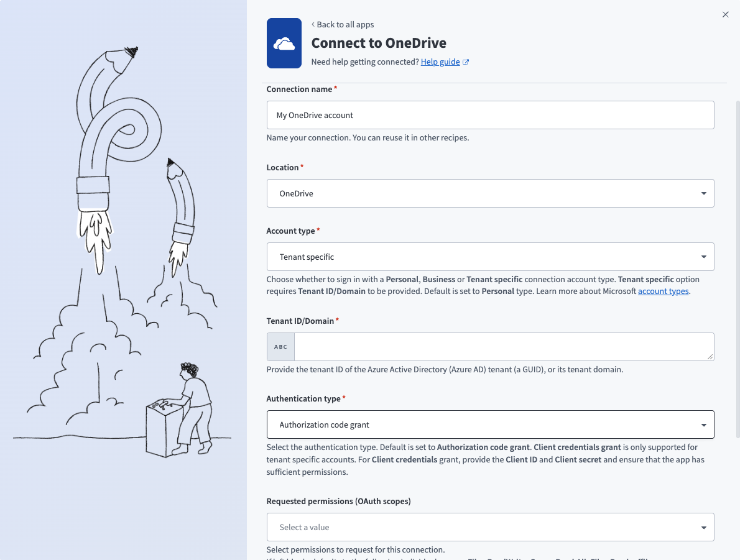Click 'Requested permissions (OAuth scopes)' label

coord(338,501)
